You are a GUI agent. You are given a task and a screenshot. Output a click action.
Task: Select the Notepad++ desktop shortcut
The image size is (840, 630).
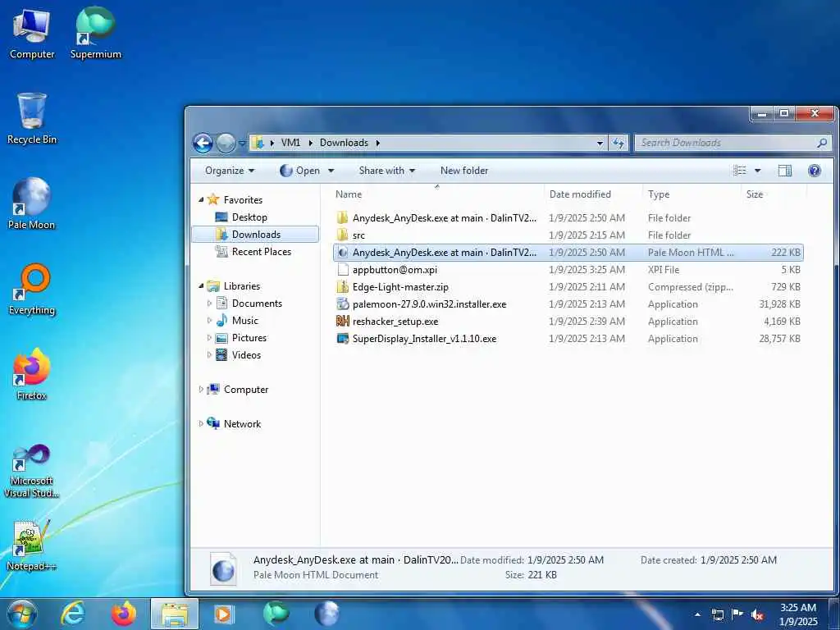32,546
